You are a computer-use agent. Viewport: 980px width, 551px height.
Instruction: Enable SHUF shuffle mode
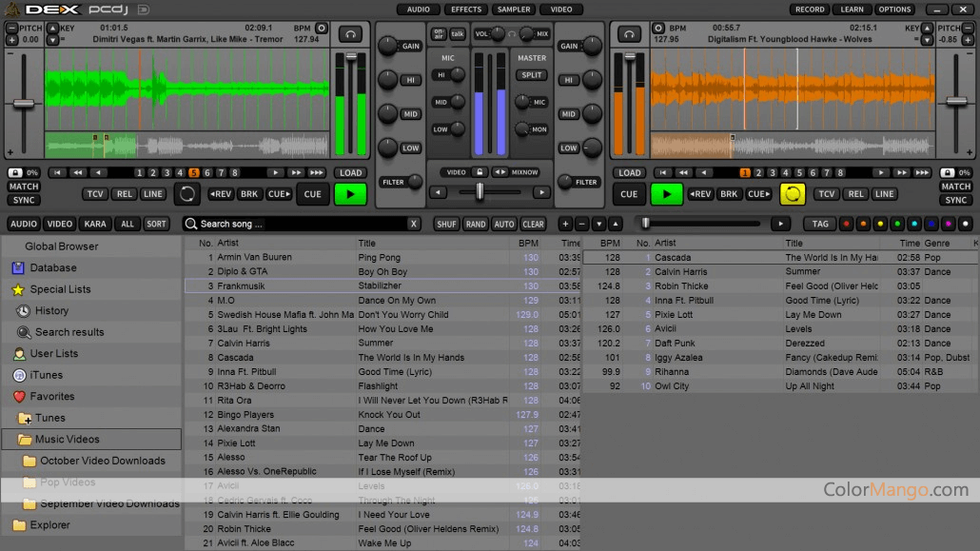tap(446, 224)
